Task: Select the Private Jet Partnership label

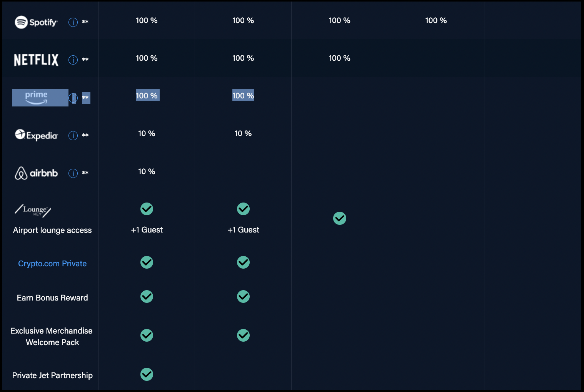Action: 52,375
